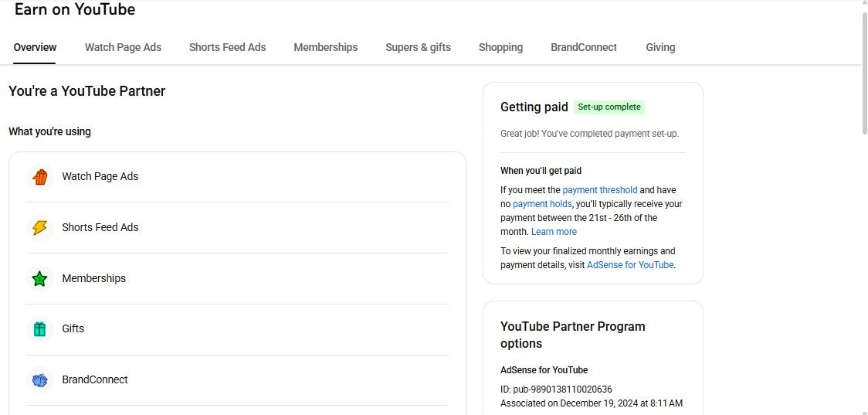Viewport: 868px width, 415px height.
Task: Visit the AdSense for YouTube link
Action: point(630,265)
